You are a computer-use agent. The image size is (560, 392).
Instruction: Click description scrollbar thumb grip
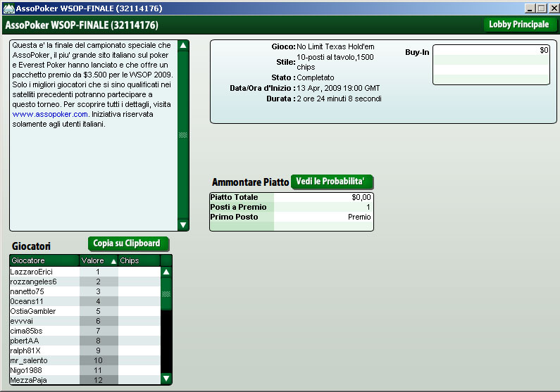(183, 135)
